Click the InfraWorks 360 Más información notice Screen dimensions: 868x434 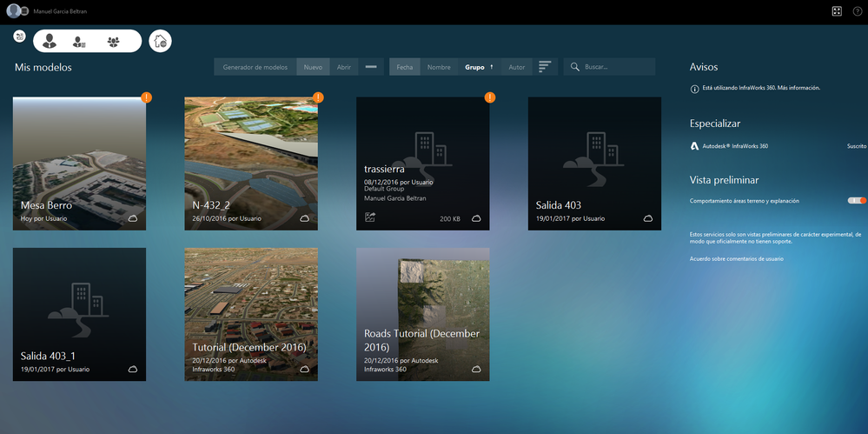(761, 88)
